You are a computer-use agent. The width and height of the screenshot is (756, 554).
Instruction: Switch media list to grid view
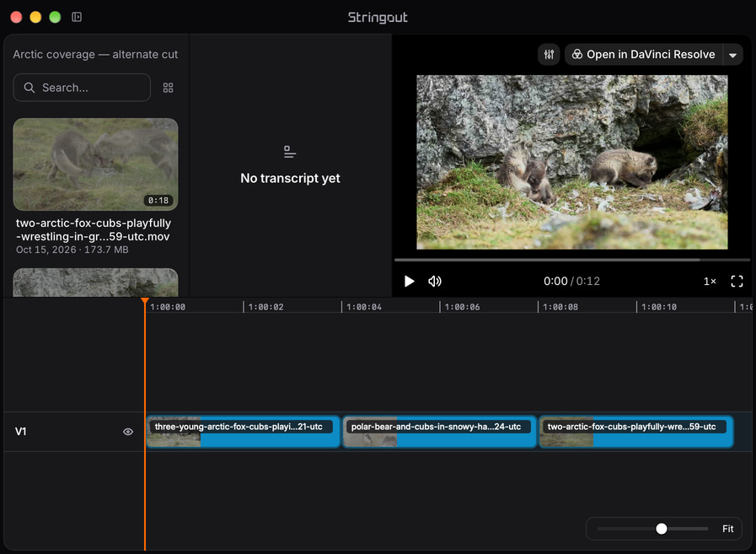168,88
